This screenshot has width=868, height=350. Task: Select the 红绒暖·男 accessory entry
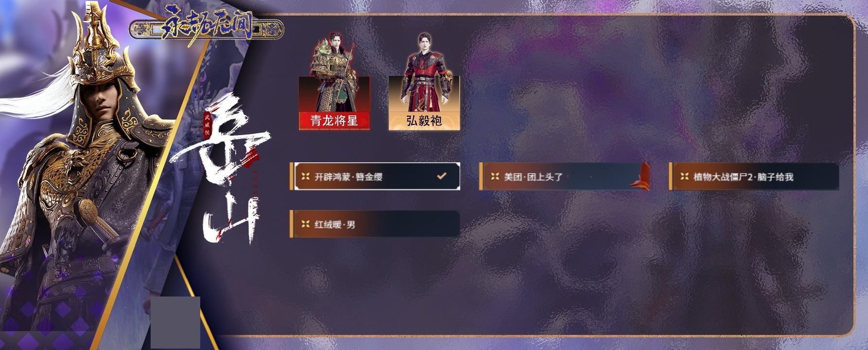[375, 224]
